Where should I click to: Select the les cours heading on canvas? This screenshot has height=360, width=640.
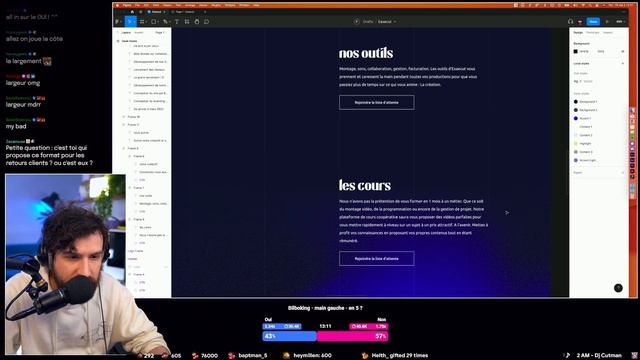click(x=364, y=185)
